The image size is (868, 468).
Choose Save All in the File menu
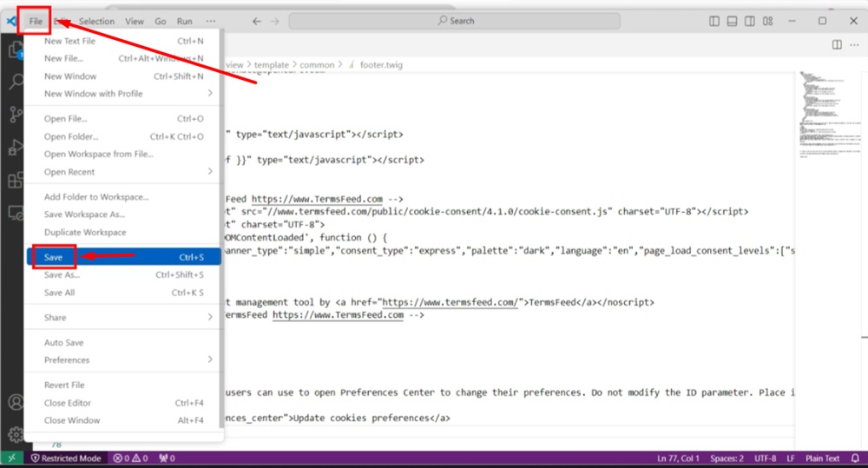coord(124,293)
